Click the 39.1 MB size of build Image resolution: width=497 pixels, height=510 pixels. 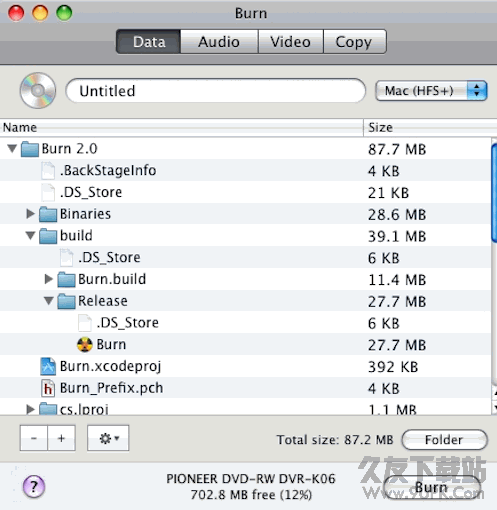coord(397,236)
